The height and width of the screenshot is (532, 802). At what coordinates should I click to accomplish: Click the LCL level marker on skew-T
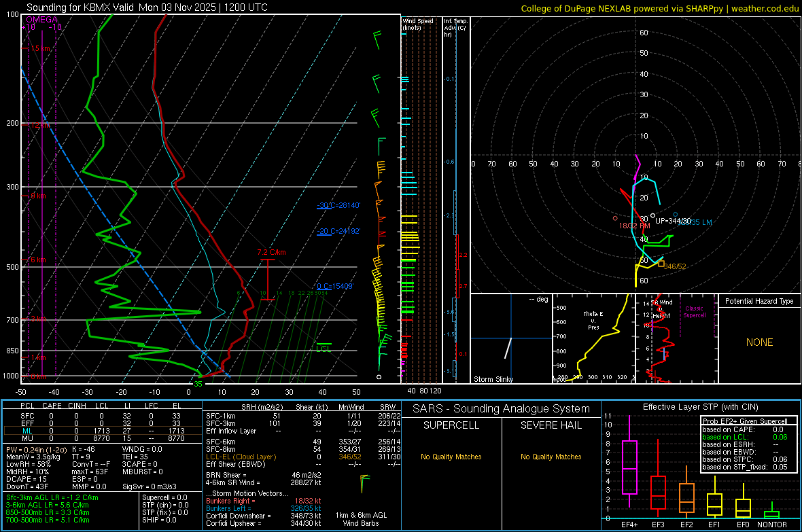(324, 347)
